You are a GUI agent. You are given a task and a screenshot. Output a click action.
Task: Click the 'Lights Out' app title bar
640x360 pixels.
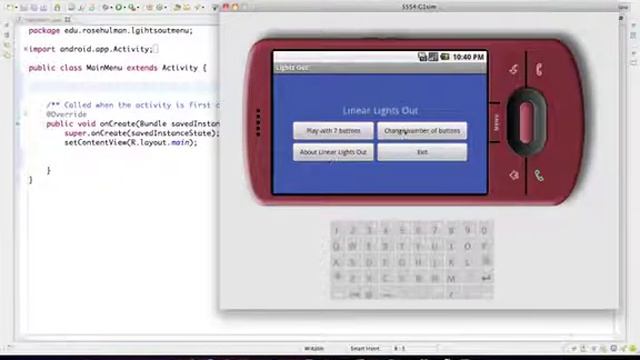click(380, 68)
